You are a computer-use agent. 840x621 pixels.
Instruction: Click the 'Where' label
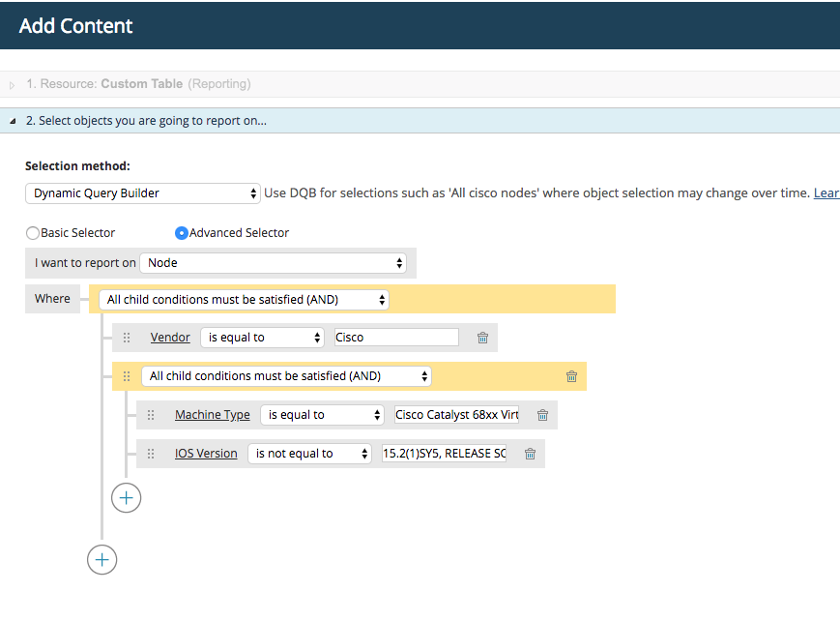pyautogui.click(x=52, y=299)
